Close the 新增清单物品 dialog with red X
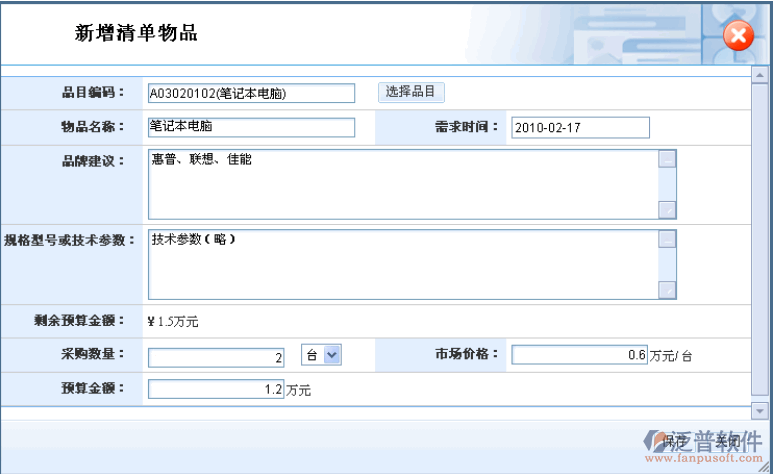This screenshot has height=474, width=773. pos(738,36)
